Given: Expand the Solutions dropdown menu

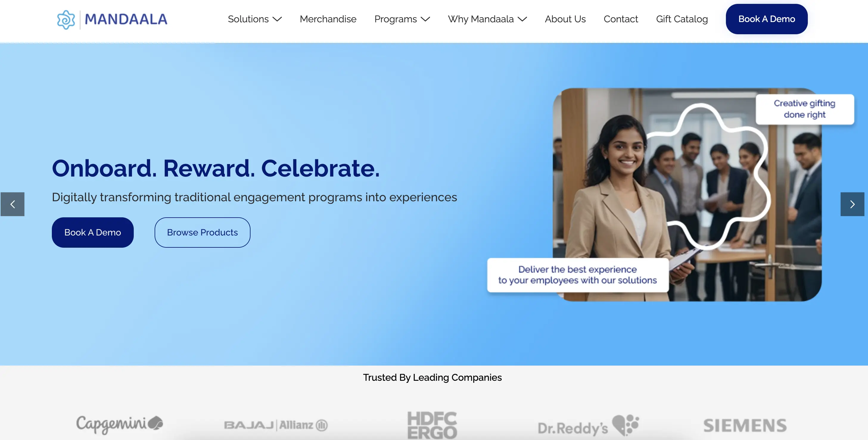Looking at the screenshot, I should click(x=255, y=19).
